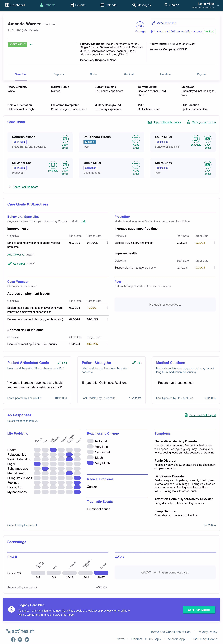Click the Severe 20-27 segment of PHQ-9 bar
This screenshot has width=223, height=644.
(101, 573)
